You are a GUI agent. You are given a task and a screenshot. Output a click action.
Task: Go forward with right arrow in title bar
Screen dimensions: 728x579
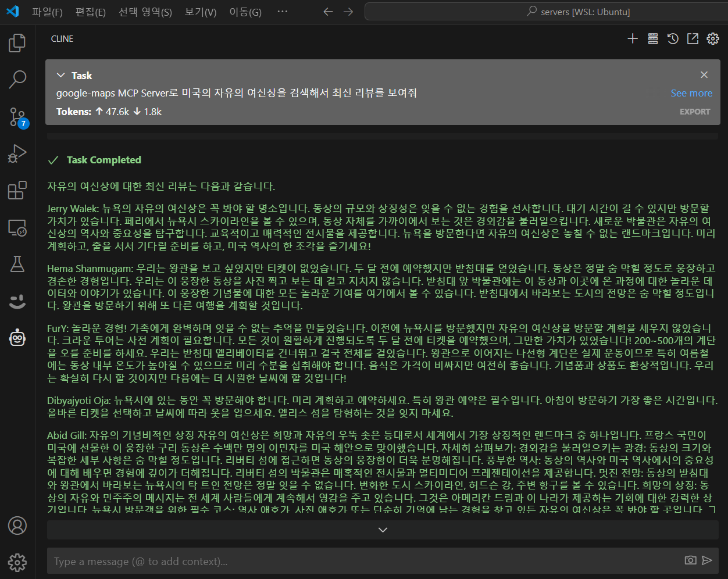[348, 12]
